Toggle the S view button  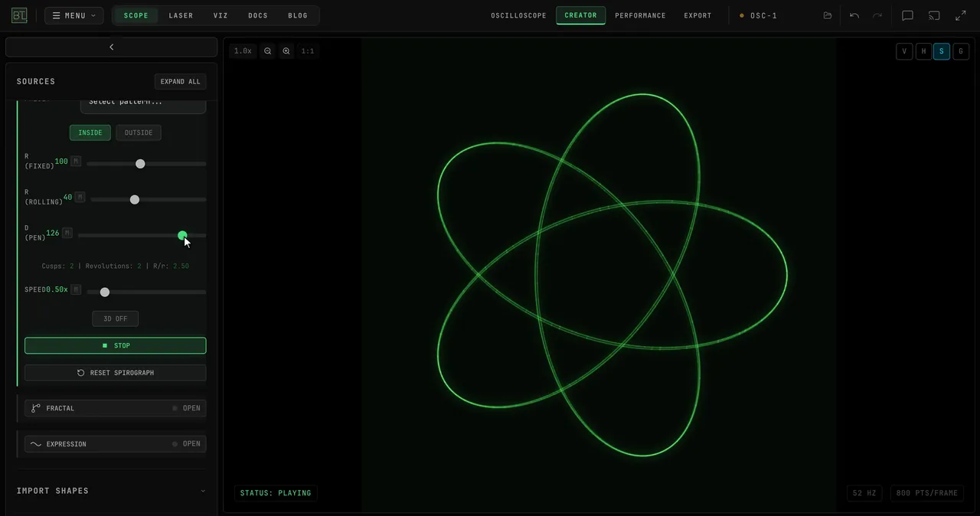942,51
